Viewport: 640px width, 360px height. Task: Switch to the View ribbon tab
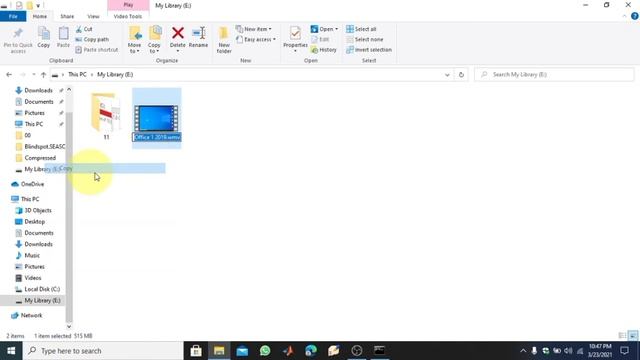point(93,16)
